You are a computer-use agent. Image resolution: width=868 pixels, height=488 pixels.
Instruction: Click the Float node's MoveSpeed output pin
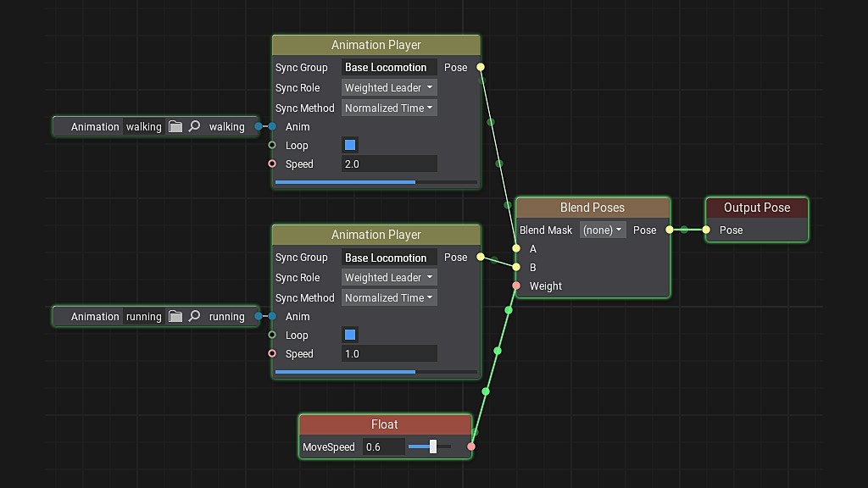tap(471, 446)
